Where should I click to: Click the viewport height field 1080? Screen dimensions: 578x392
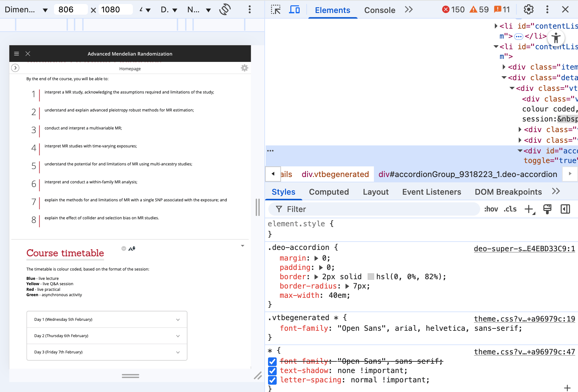click(x=115, y=10)
